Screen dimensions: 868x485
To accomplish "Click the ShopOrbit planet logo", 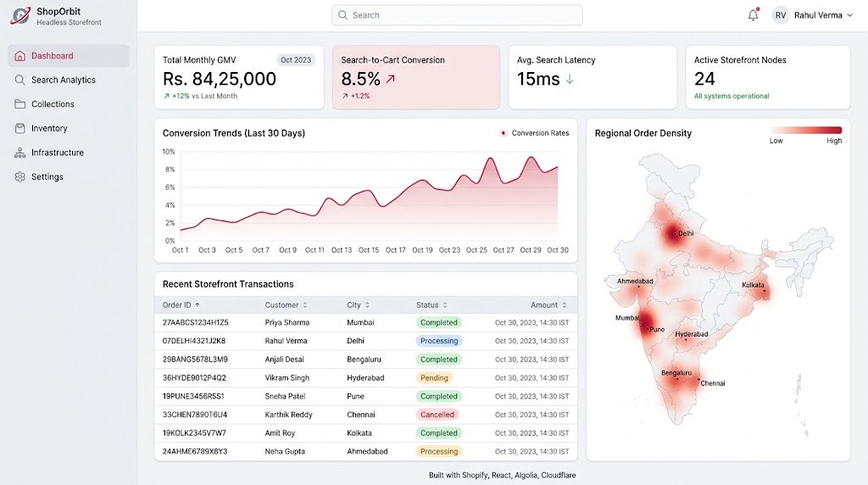I will coord(20,15).
